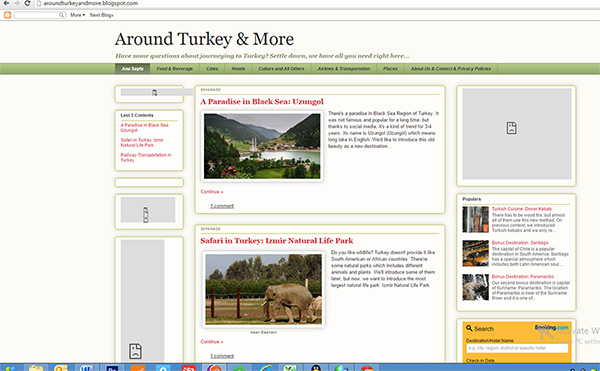
Task: Click the broken icon in small left widget
Action: [x=145, y=214]
